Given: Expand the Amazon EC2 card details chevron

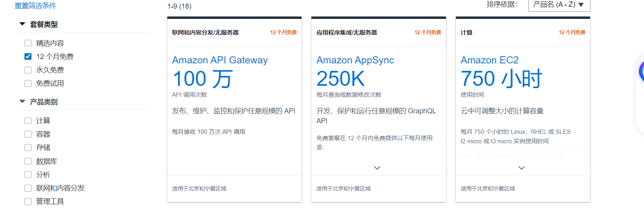Looking at the screenshot, I should (522, 168).
